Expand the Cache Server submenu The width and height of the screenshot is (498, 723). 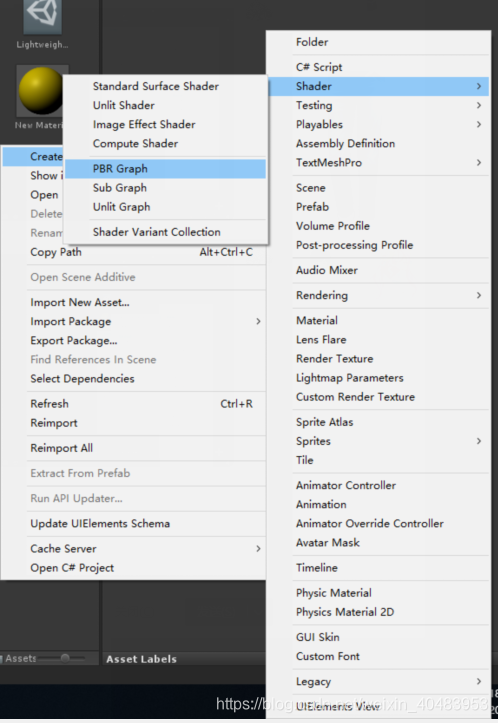[x=134, y=549]
